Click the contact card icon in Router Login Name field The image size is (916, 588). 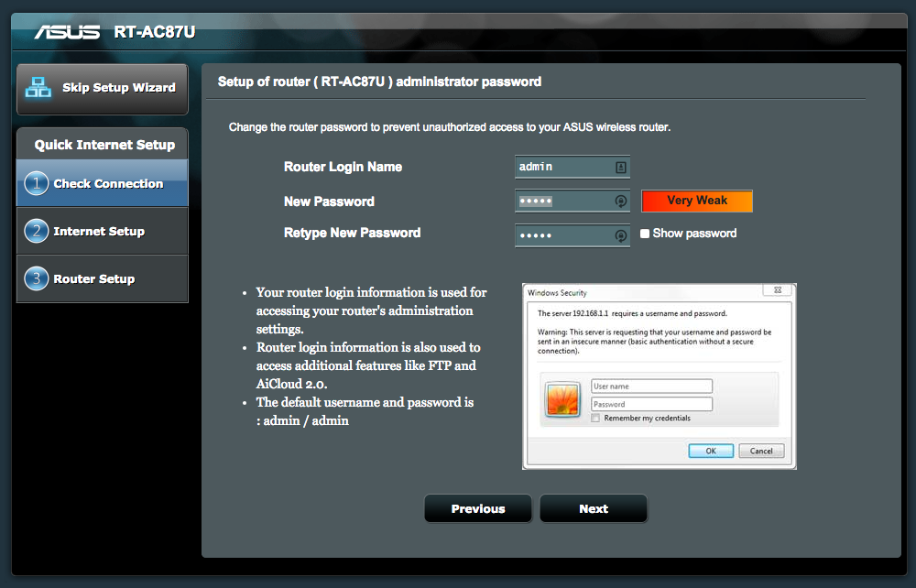click(620, 168)
